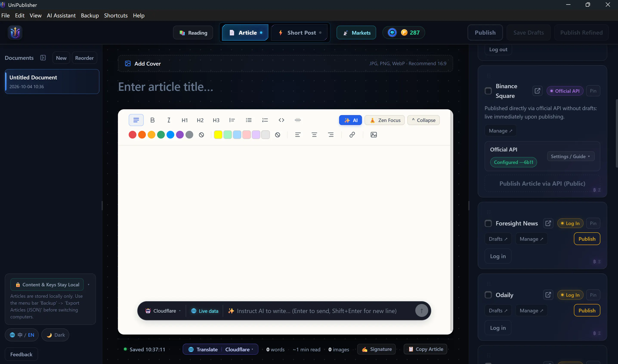Center align the text
Viewport: 618px width, 364px height.
(x=314, y=135)
